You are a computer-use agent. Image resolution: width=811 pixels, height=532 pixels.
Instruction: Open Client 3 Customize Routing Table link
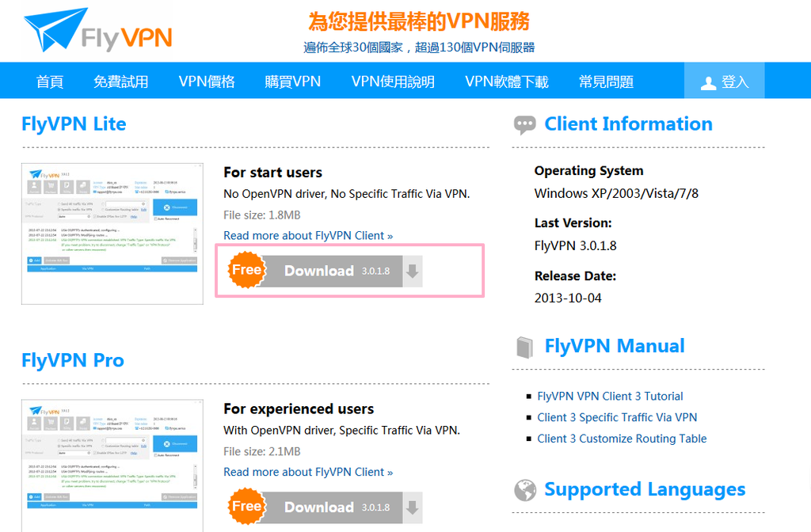(x=622, y=439)
